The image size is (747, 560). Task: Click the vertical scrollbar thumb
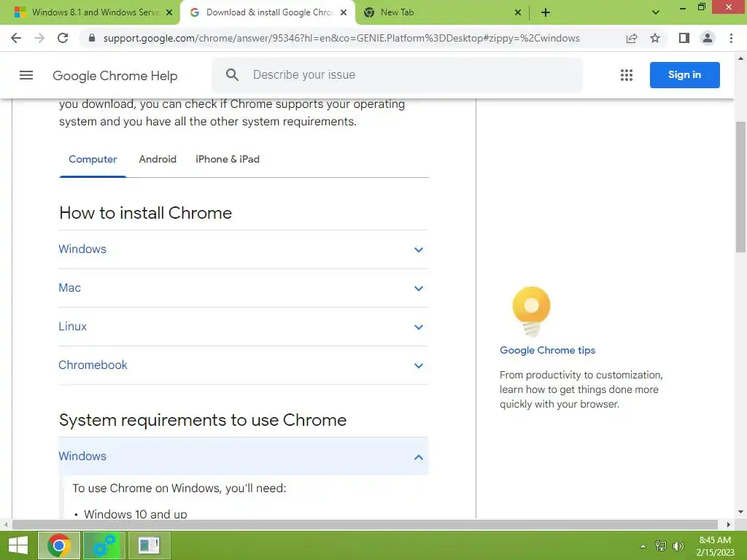pyautogui.click(x=741, y=187)
